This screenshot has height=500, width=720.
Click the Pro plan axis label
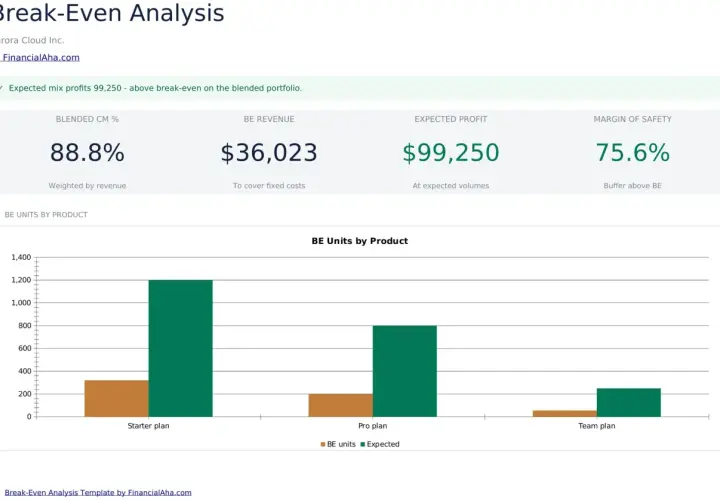pos(372,426)
